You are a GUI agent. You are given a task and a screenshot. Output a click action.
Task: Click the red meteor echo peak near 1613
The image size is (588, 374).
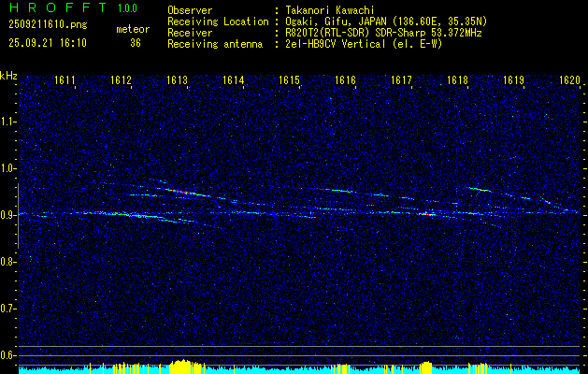[183, 192]
